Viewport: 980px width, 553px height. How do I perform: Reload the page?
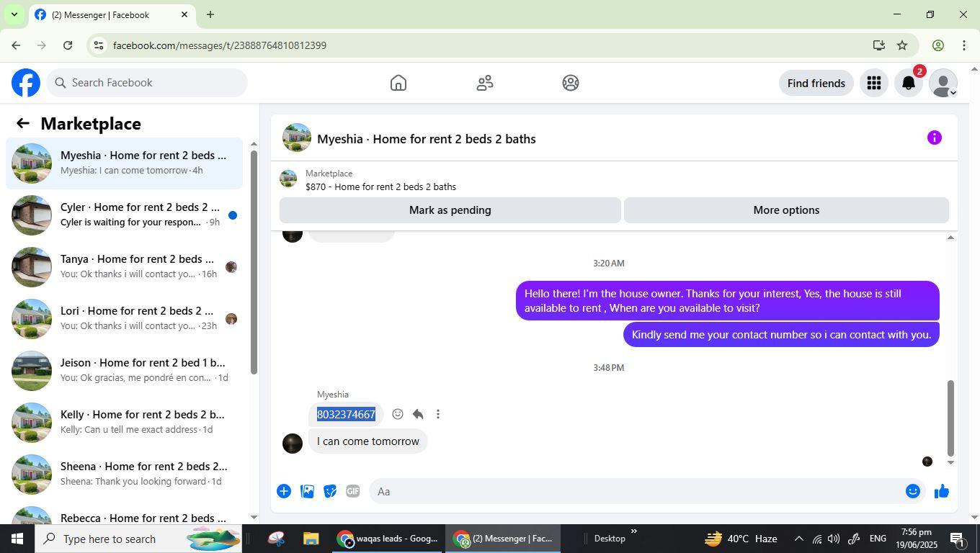[x=68, y=45]
